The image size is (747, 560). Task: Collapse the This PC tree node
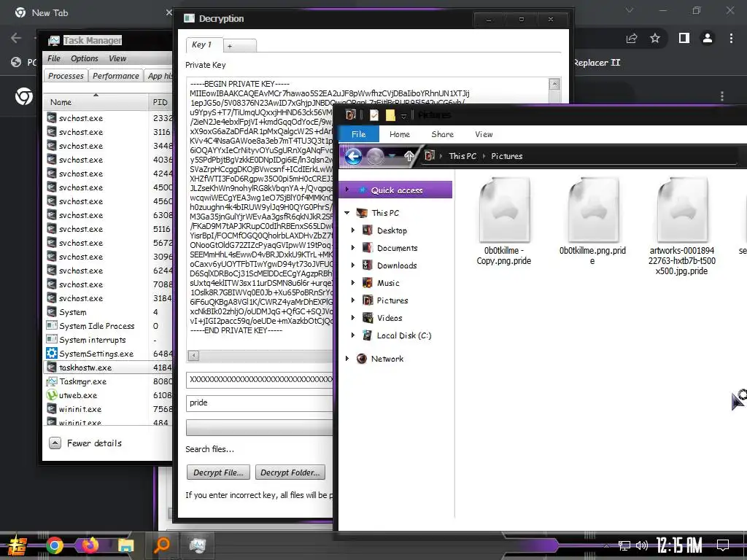point(347,213)
